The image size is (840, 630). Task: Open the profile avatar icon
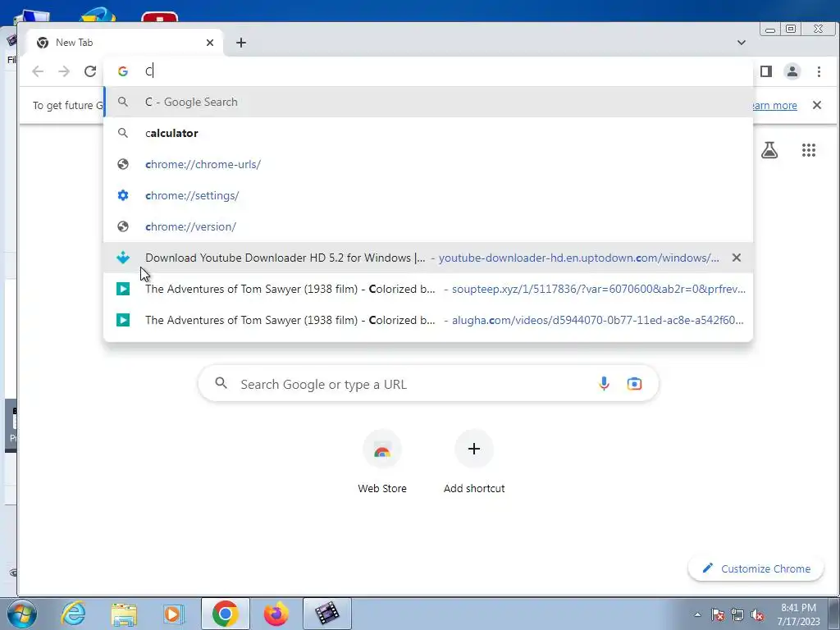[x=792, y=71]
